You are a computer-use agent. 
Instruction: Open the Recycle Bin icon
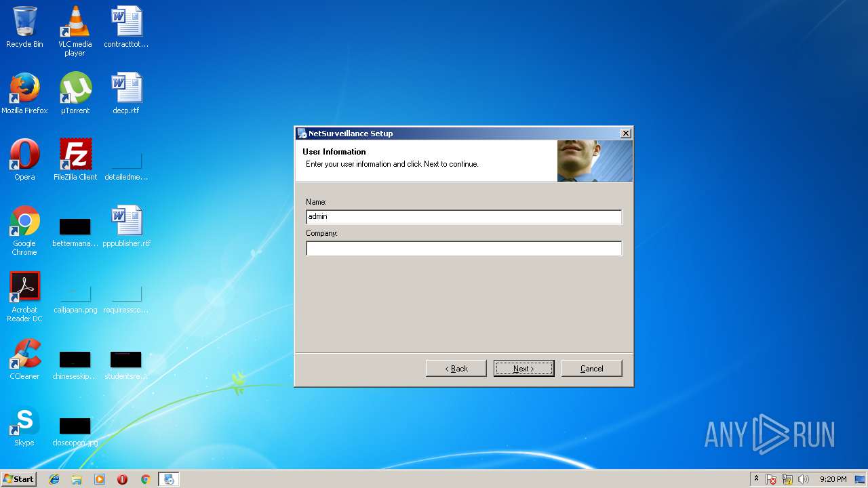[24, 27]
